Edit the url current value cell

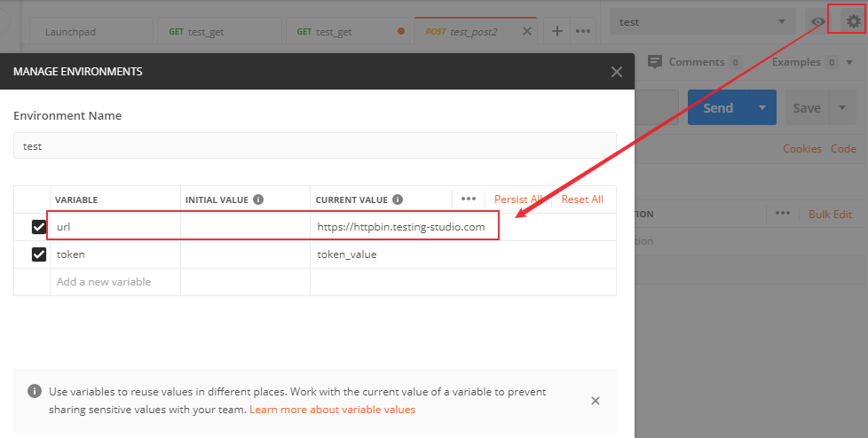pyautogui.click(x=462, y=227)
